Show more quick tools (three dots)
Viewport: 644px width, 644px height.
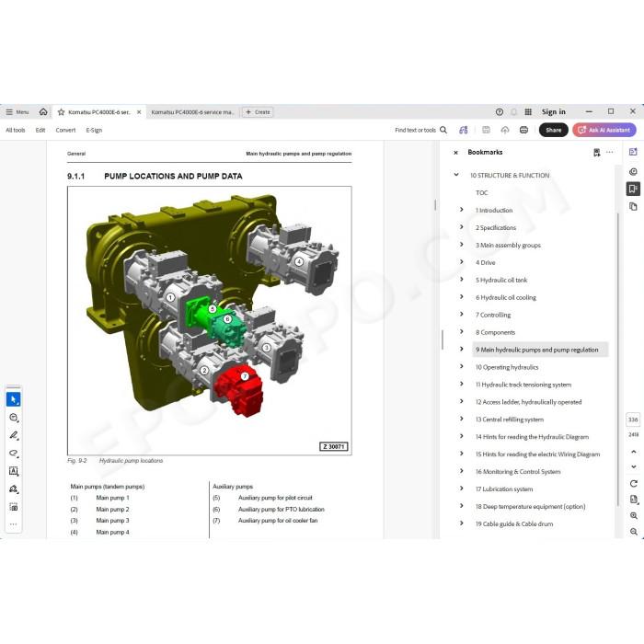(x=14, y=524)
